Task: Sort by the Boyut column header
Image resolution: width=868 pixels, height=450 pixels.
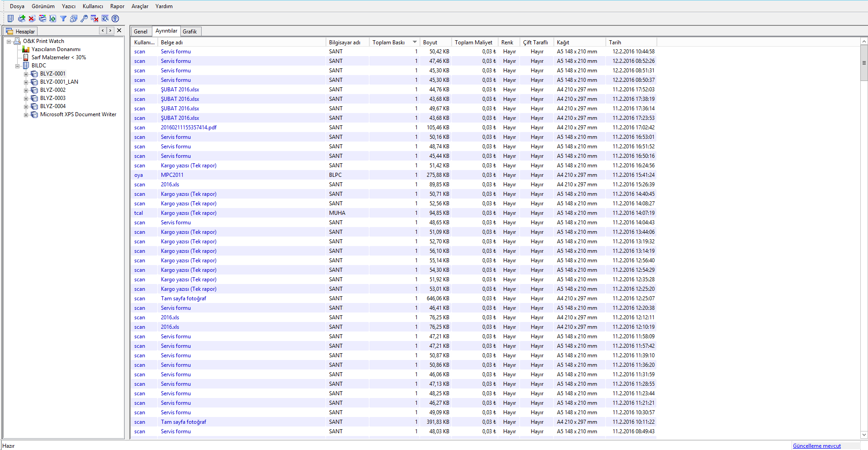Action: [x=436, y=42]
